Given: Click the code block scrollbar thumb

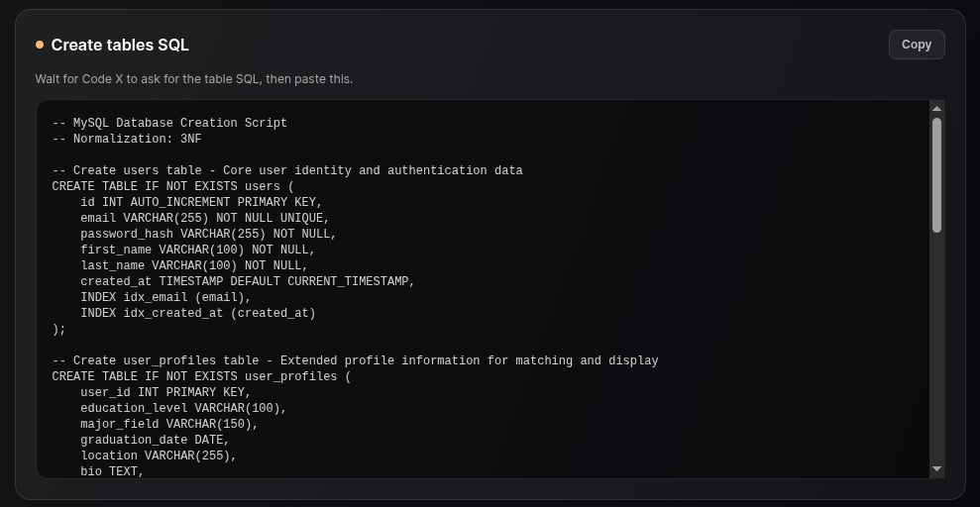Looking at the screenshot, I should [x=936, y=175].
